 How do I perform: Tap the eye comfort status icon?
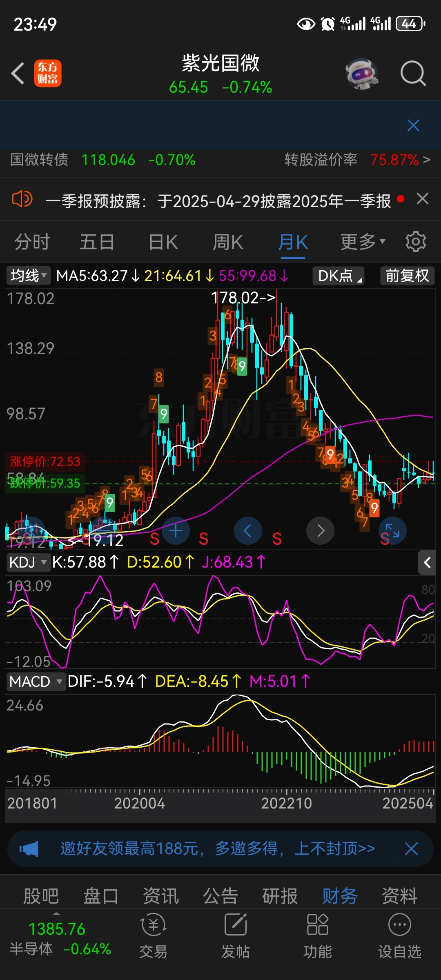pyautogui.click(x=306, y=24)
